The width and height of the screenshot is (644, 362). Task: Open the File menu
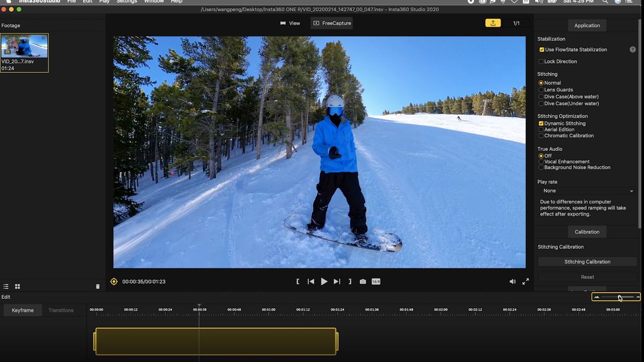[71, 2]
